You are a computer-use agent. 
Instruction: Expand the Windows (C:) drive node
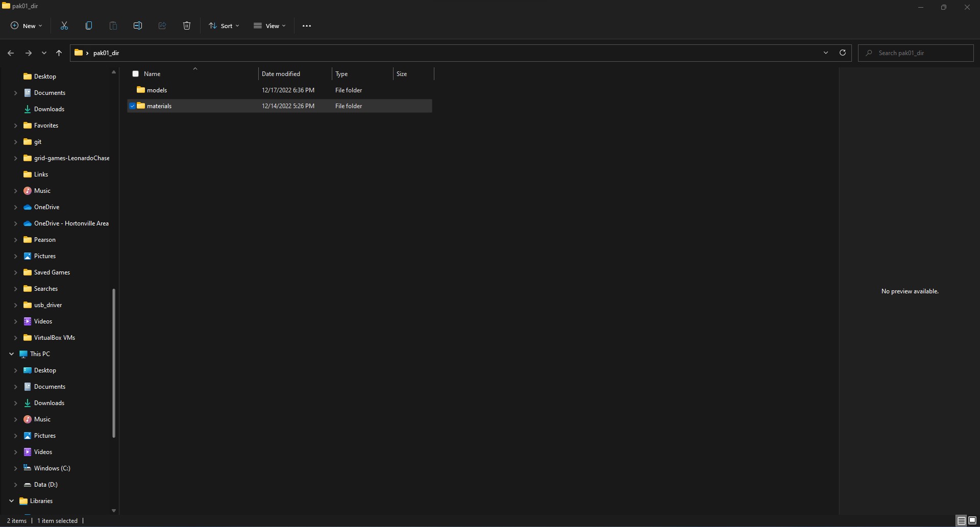(15, 468)
